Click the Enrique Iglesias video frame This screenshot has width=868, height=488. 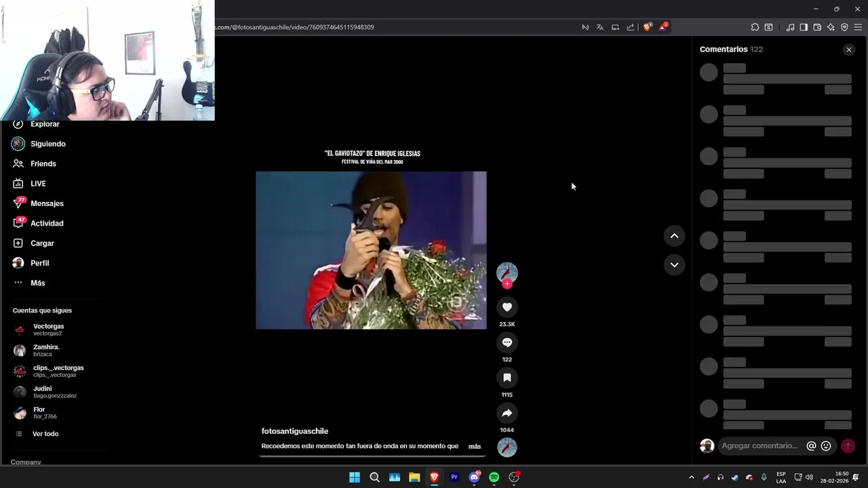point(371,250)
